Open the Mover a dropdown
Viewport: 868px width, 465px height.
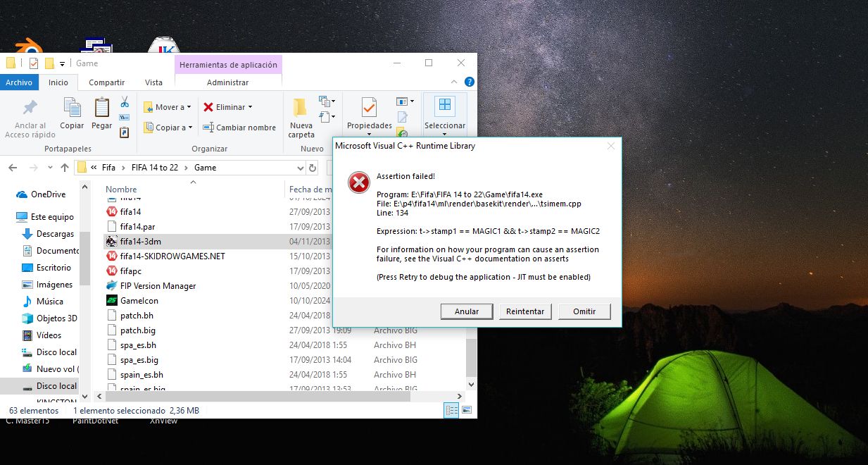click(x=168, y=107)
